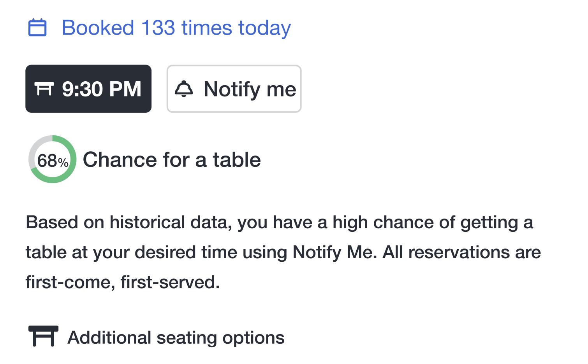Click the "first-come, first-served" text line
The width and height of the screenshot is (588, 364).
click(123, 282)
